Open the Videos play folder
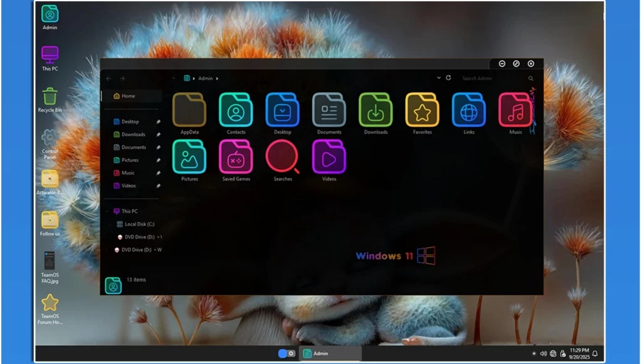The height and width of the screenshot is (364, 642). [x=329, y=157]
